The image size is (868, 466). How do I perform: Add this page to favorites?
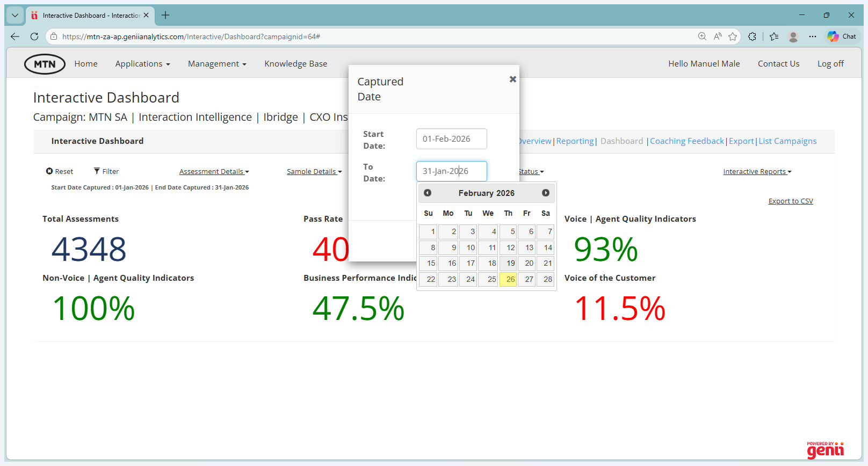click(x=733, y=37)
